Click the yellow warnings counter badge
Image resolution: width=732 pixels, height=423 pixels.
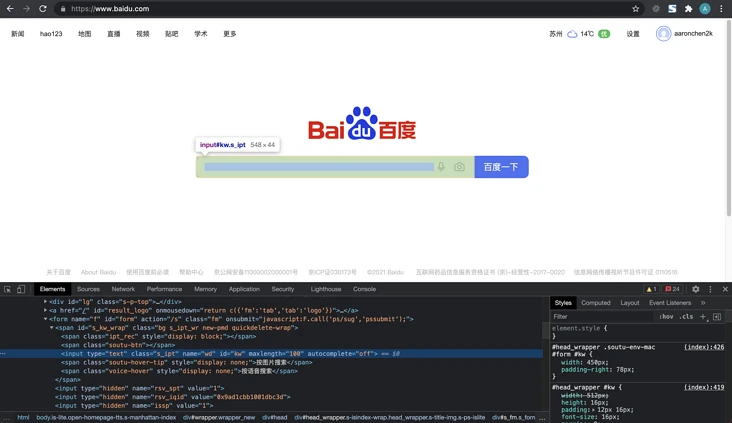pyautogui.click(x=651, y=289)
